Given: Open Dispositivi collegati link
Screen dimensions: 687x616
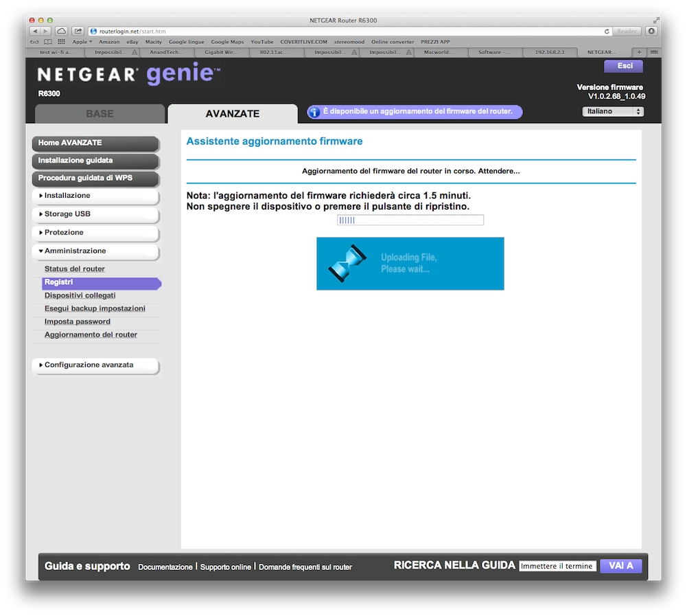Looking at the screenshot, I should 80,295.
